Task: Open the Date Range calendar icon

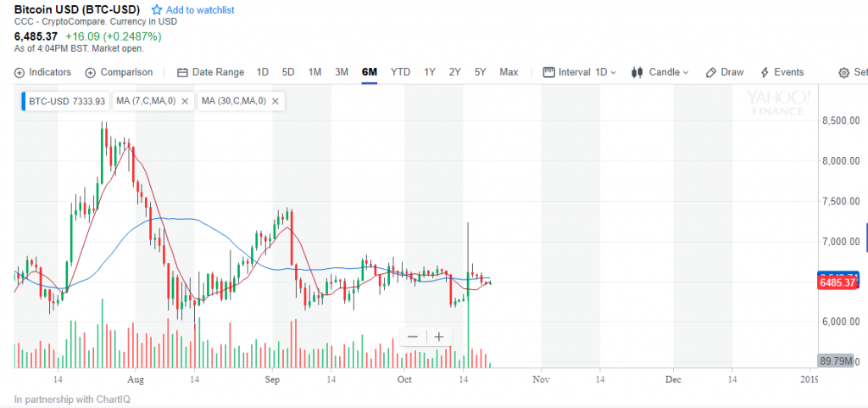Action: (x=182, y=73)
